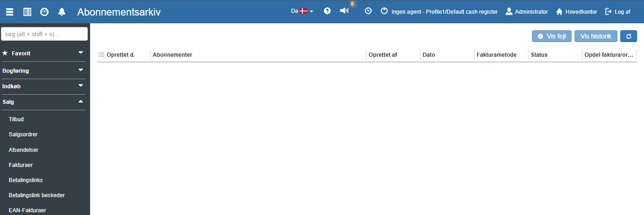Sort by the Opdel faktura/or… column header
This screenshot has height=215, width=644.
[609, 55]
